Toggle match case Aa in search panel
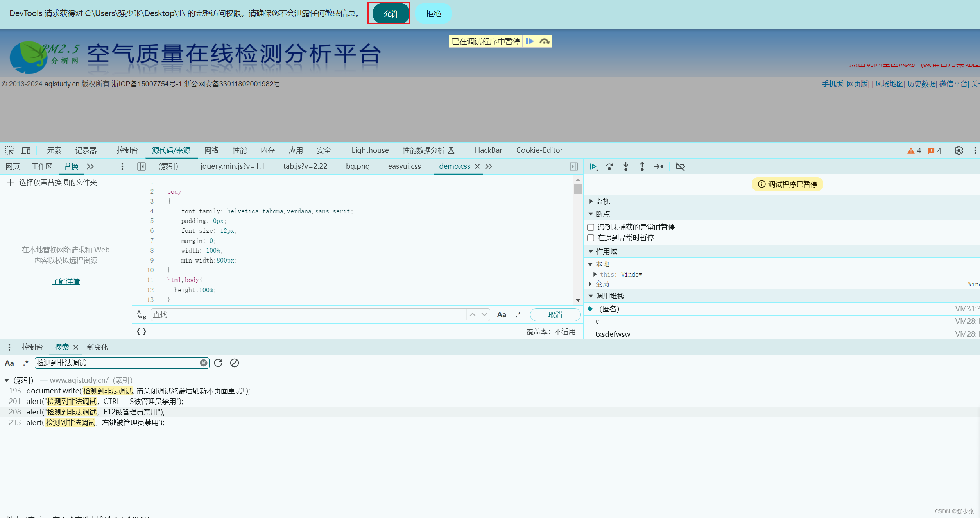980x518 pixels. [9, 363]
